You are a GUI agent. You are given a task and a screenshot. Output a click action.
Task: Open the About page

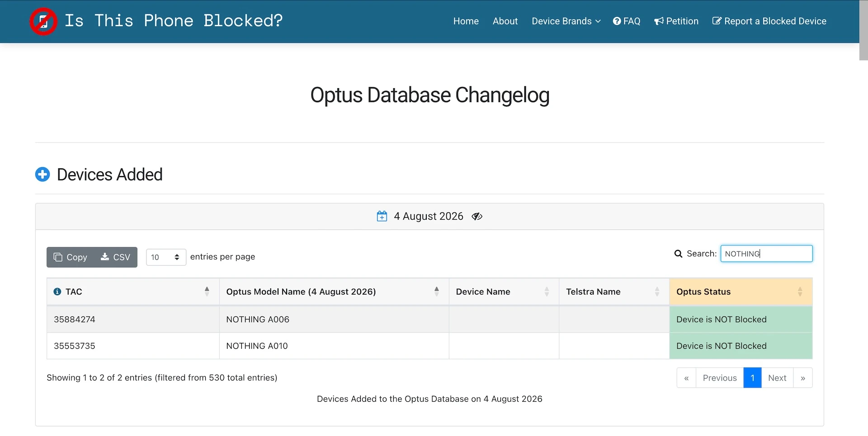(505, 21)
